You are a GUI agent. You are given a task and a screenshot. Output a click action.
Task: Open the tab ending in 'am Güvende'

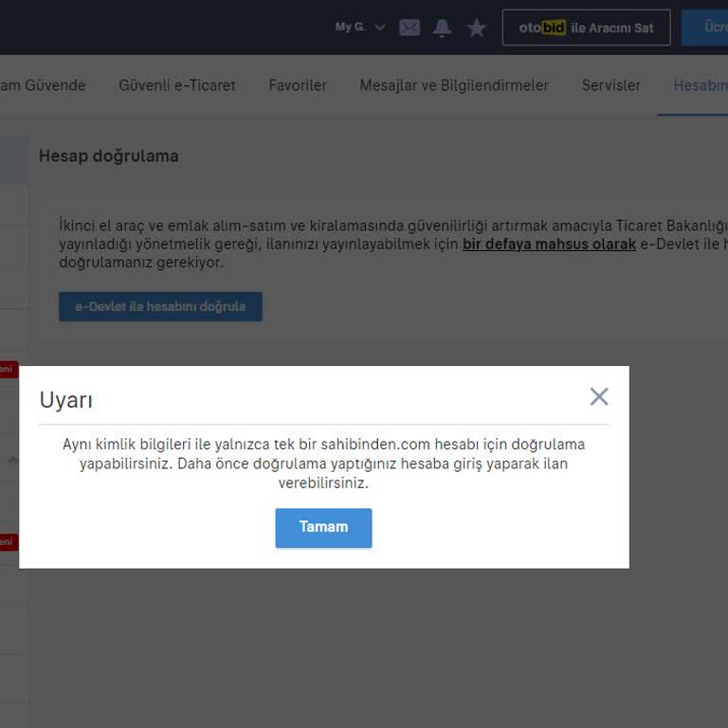[x=43, y=85]
